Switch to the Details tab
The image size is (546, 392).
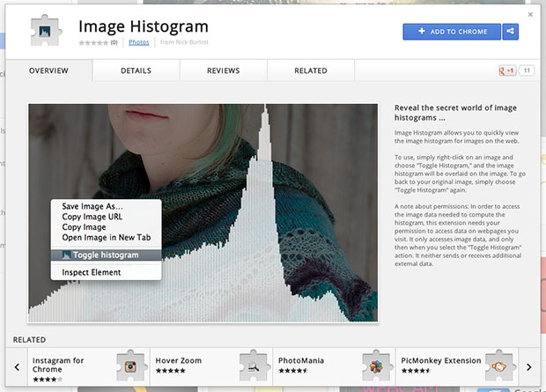(x=136, y=70)
